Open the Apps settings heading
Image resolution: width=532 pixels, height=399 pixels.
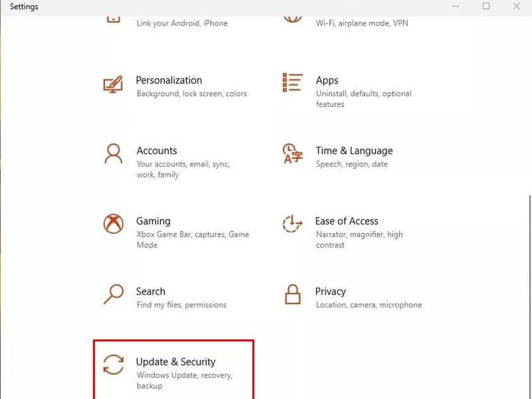(x=327, y=80)
